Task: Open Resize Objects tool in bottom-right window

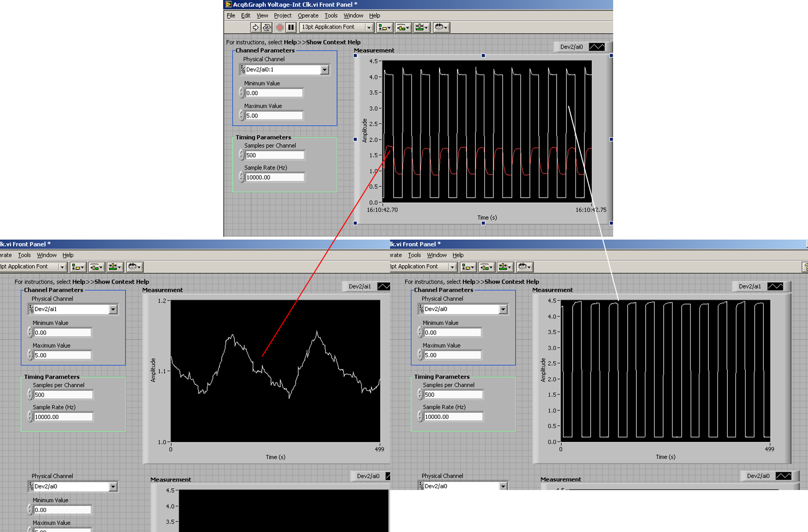Action: click(x=505, y=267)
